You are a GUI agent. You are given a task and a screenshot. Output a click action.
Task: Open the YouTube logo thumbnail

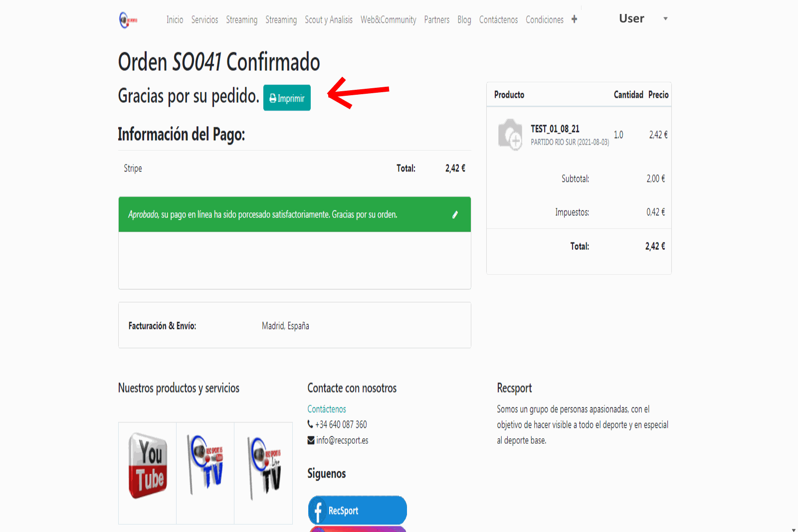[148, 467]
